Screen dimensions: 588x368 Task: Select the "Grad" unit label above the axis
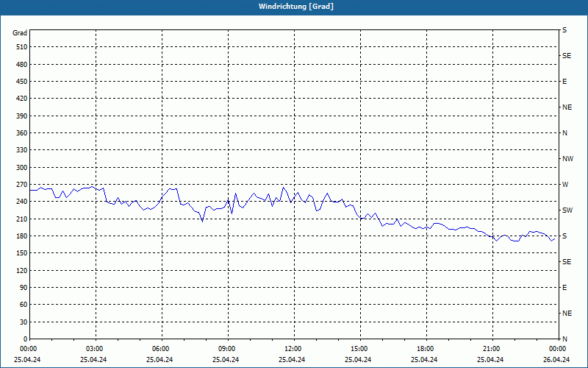click(x=20, y=33)
